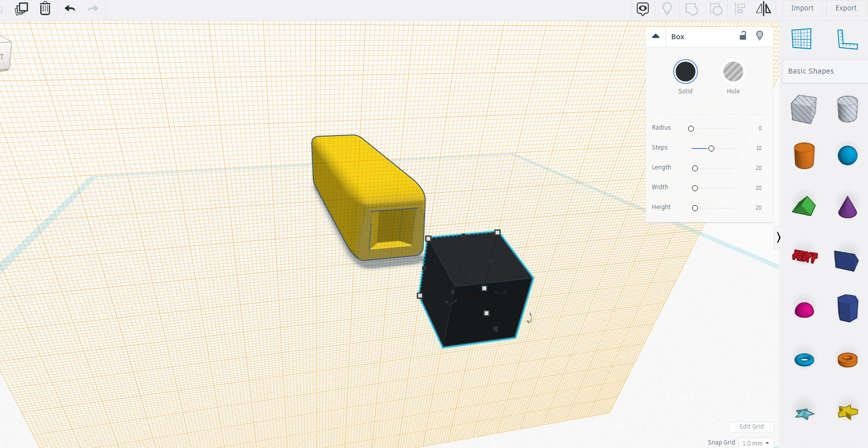Click the Group shapes icon
This screenshot has height=448, width=868.
click(692, 9)
